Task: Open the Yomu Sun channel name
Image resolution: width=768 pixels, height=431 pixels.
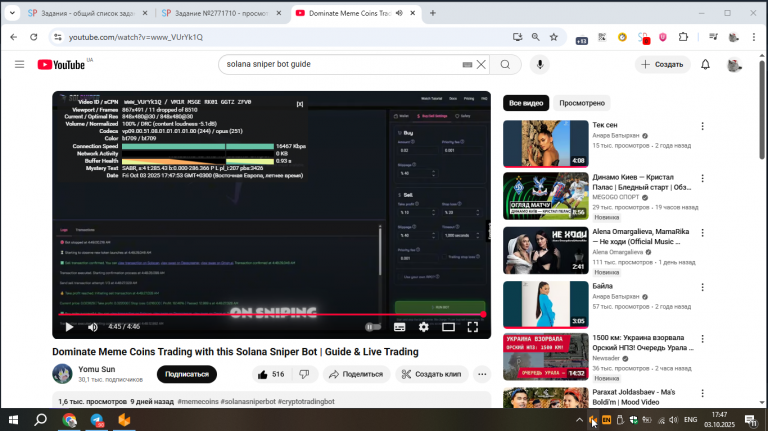Action: (x=96, y=369)
